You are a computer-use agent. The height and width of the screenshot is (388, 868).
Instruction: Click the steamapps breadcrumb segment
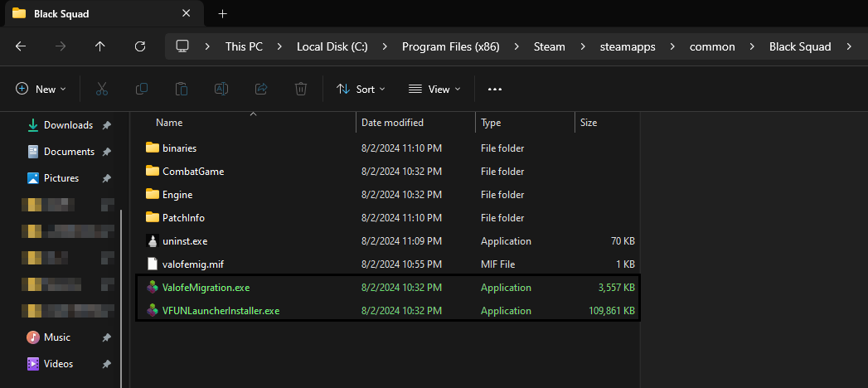click(628, 46)
